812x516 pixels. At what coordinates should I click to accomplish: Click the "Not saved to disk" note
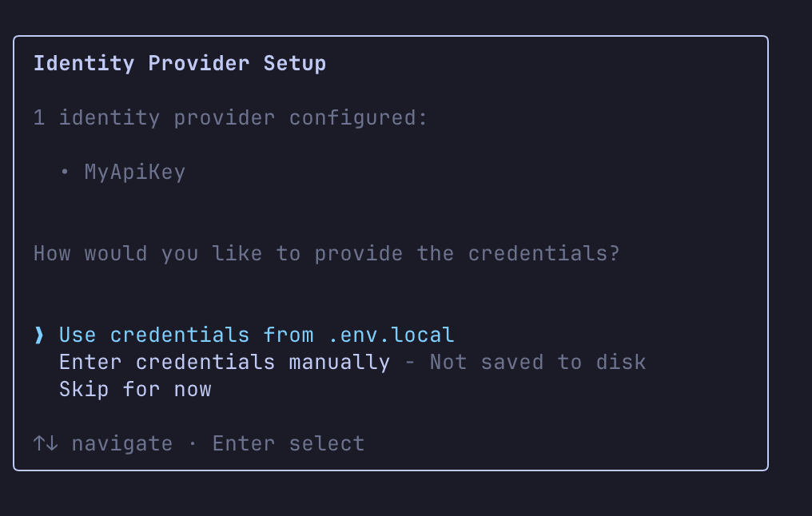(538, 362)
